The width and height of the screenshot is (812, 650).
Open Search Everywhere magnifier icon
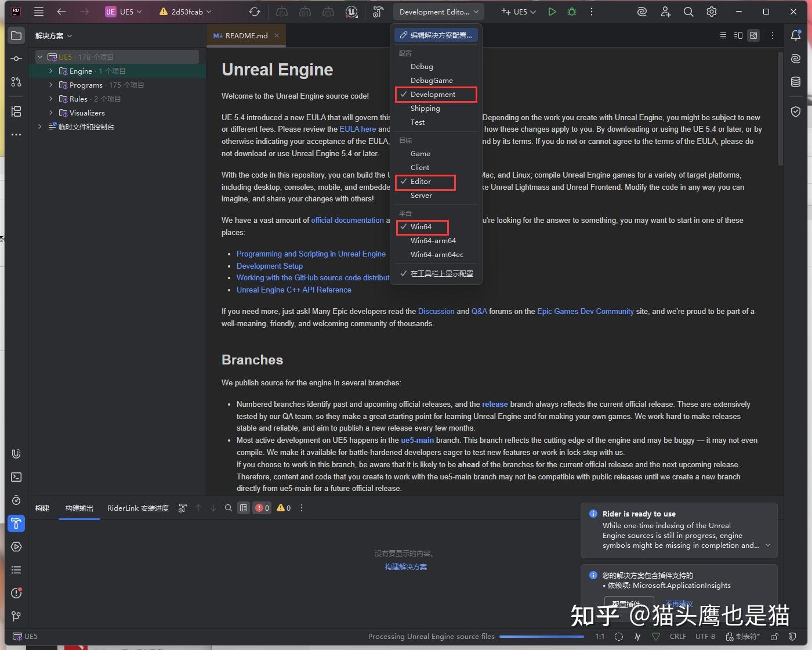(x=688, y=11)
